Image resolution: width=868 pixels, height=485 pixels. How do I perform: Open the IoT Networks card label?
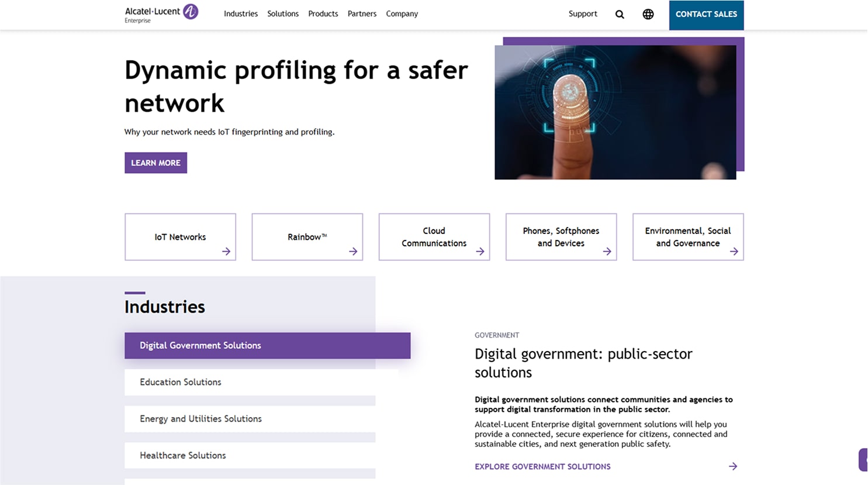180,237
